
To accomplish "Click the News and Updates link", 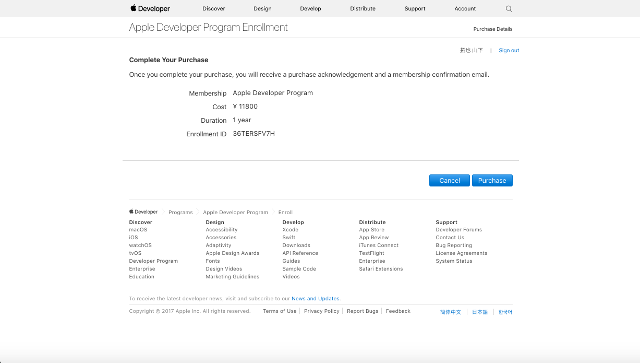I will [x=316, y=298].
